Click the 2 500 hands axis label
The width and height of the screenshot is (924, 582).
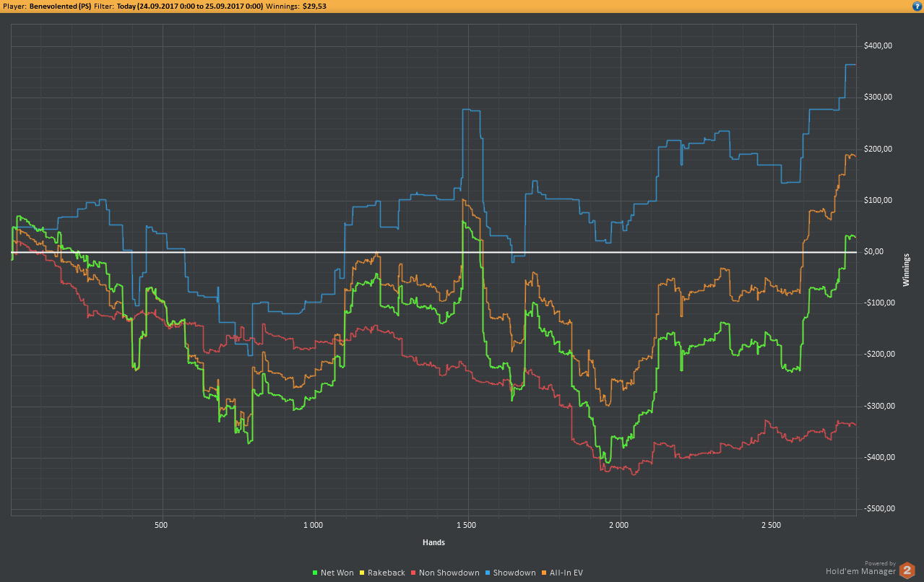(772, 525)
